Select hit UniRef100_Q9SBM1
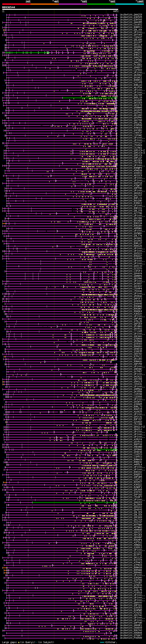Image resolution: width=146 pixels, height=644 pixels. coord(131,50)
